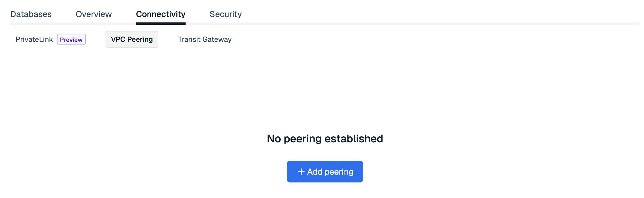This screenshot has width=644, height=198.
Task: Select the Connectivity tab
Action: point(161,14)
